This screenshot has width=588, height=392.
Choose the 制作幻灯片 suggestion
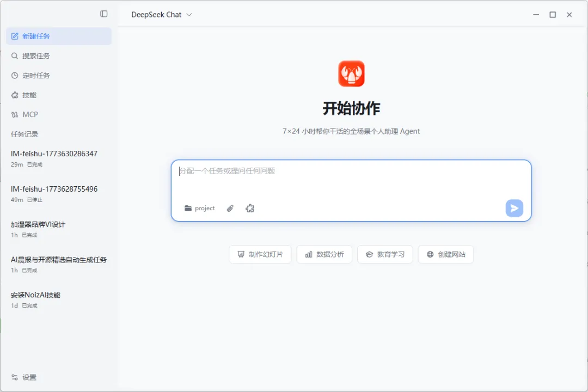click(260, 254)
